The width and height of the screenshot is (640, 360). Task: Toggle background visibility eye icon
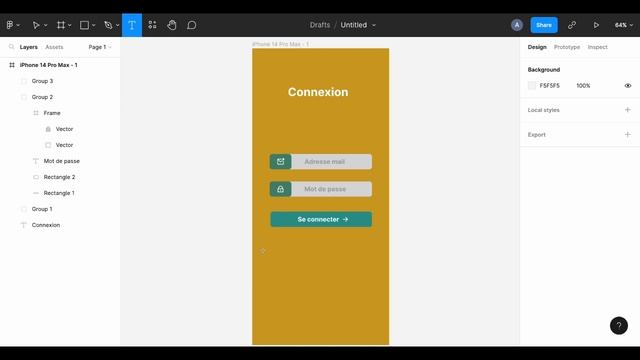(628, 86)
